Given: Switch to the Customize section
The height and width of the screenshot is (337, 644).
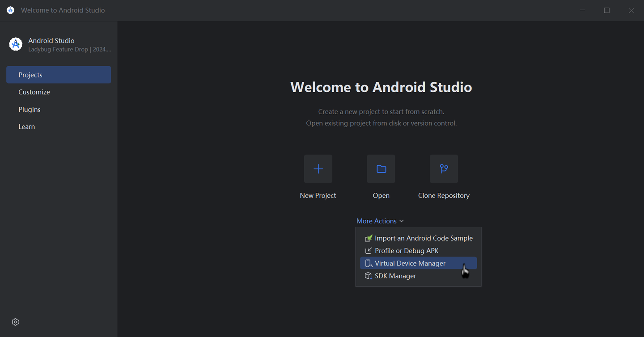Looking at the screenshot, I should point(34,92).
